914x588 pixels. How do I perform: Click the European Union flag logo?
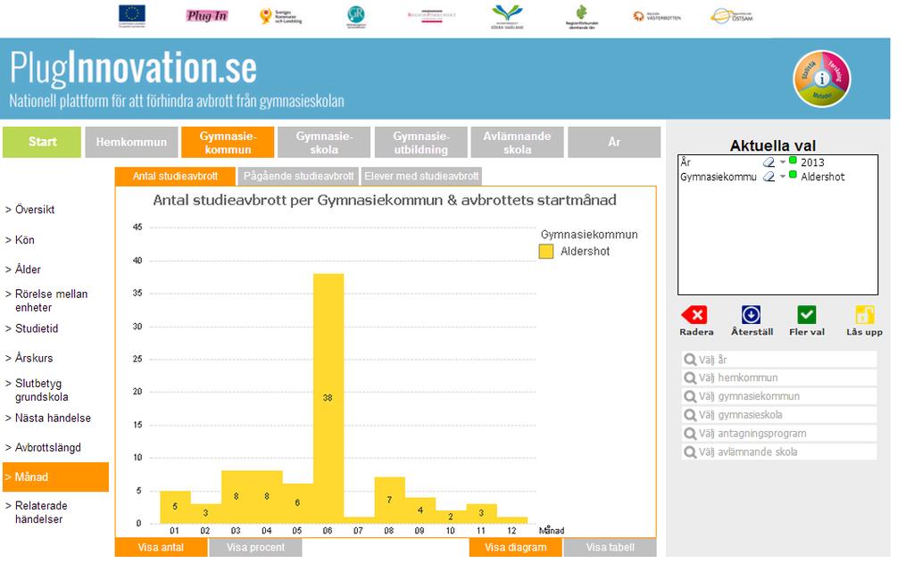tap(132, 16)
